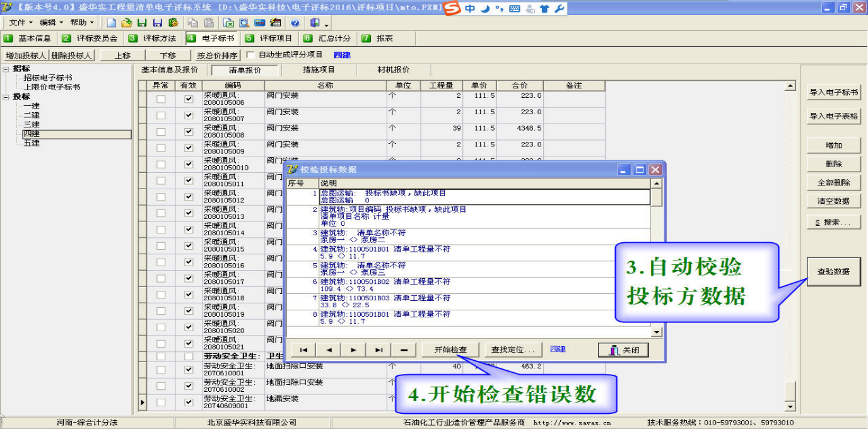The height and width of the screenshot is (429, 868).
Task: Open the 帮助 menu
Action: pos(82,23)
